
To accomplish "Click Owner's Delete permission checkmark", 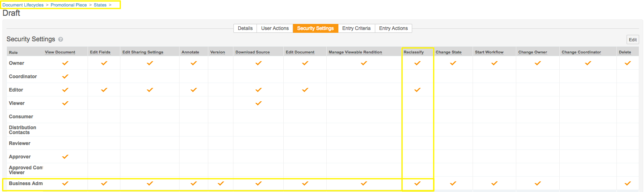I will pos(628,63).
